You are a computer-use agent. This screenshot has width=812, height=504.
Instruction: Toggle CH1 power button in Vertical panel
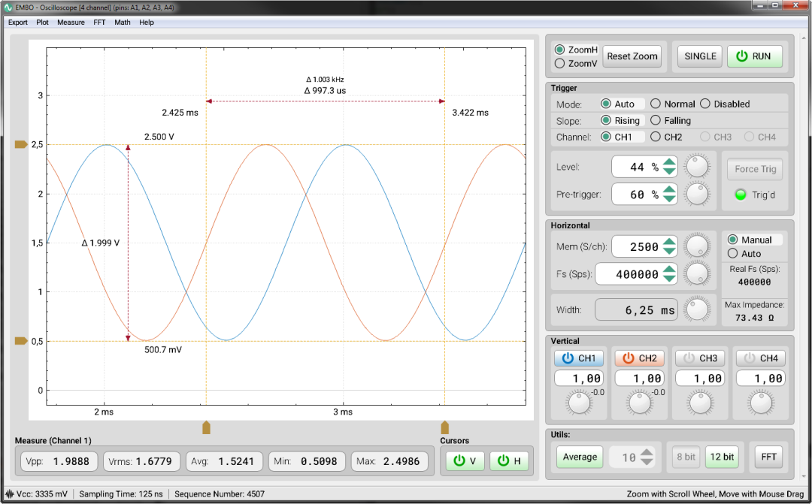point(579,358)
